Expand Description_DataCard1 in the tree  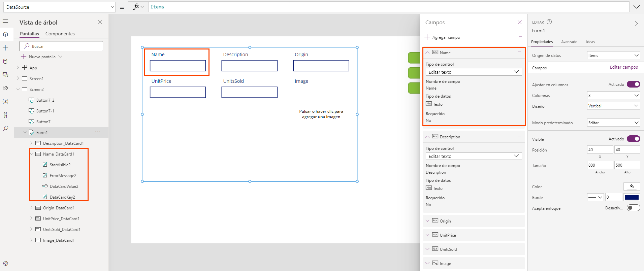31,143
